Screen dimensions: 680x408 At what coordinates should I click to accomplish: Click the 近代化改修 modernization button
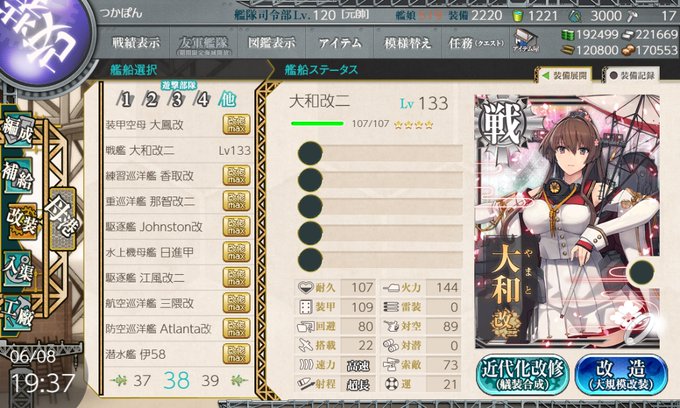(x=522, y=375)
